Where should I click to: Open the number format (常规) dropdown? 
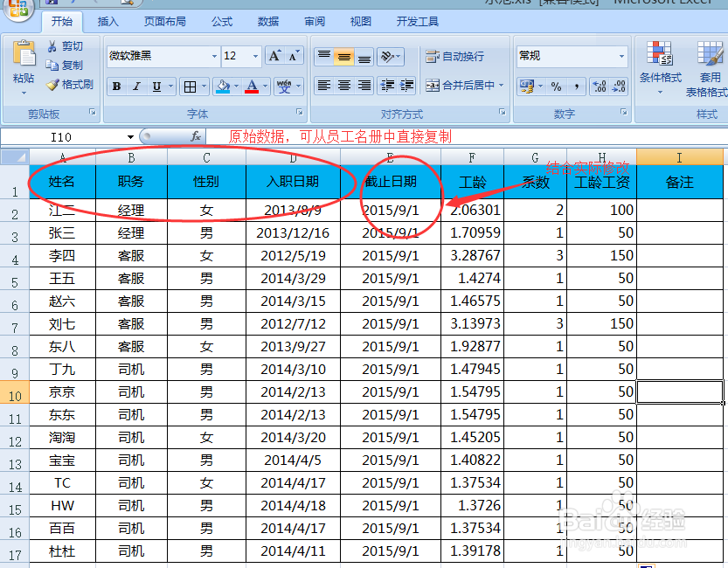click(622, 55)
